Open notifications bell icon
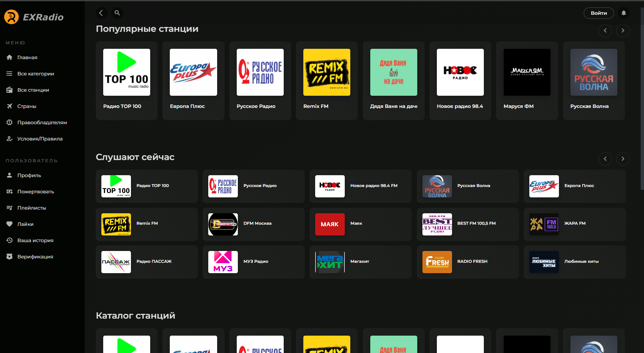Screen dimensions: 644x353 pyautogui.click(x=624, y=13)
